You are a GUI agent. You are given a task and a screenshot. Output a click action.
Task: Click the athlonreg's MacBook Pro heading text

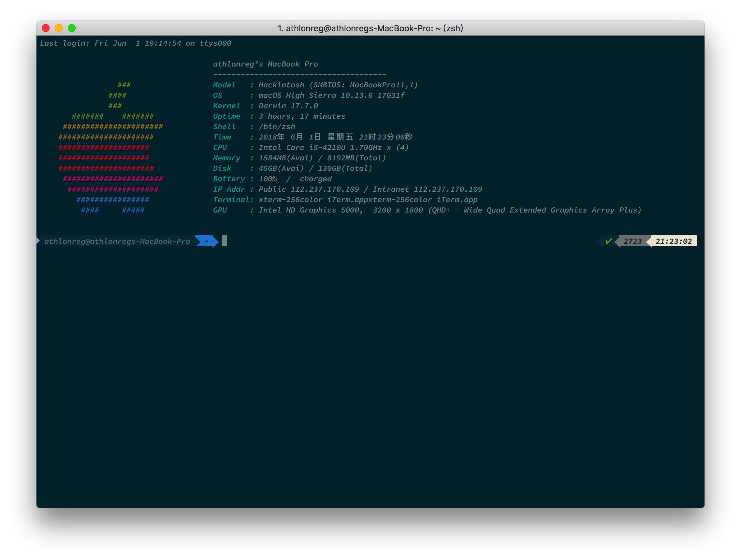pos(265,64)
